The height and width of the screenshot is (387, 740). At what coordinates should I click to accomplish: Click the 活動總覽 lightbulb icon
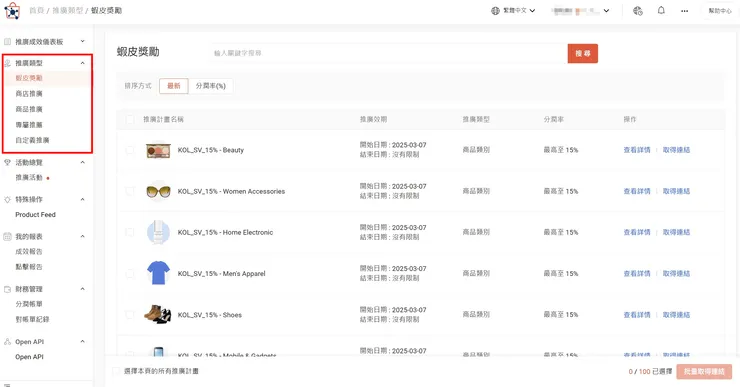(x=8, y=162)
